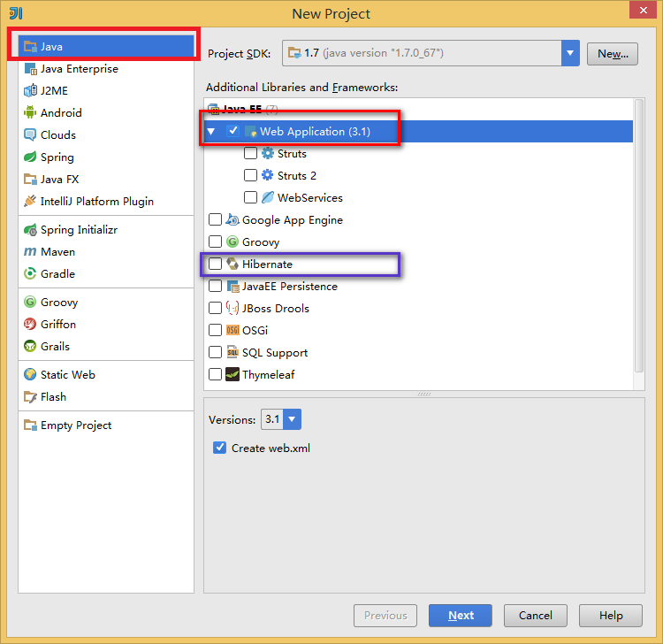Select the Spring project type label
The height and width of the screenshot is (644, 663).
point(57,157)
